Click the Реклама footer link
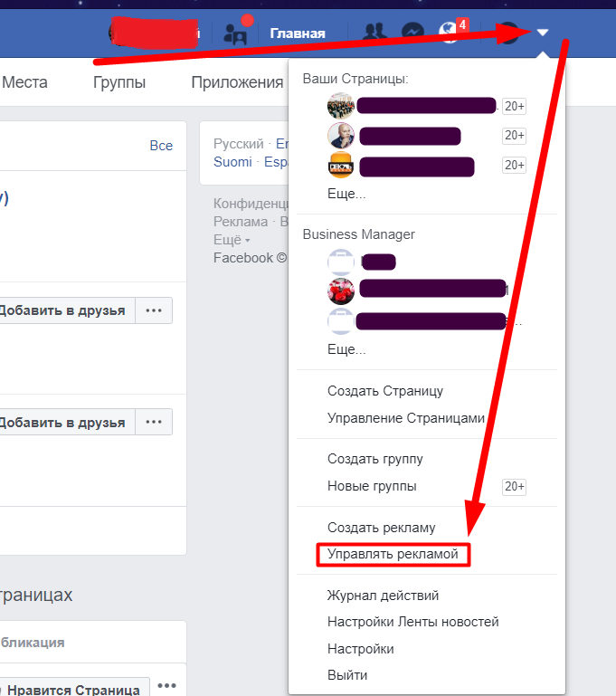Image resolution: width=616 pixels, height=696 pixels. click(241, 222)
